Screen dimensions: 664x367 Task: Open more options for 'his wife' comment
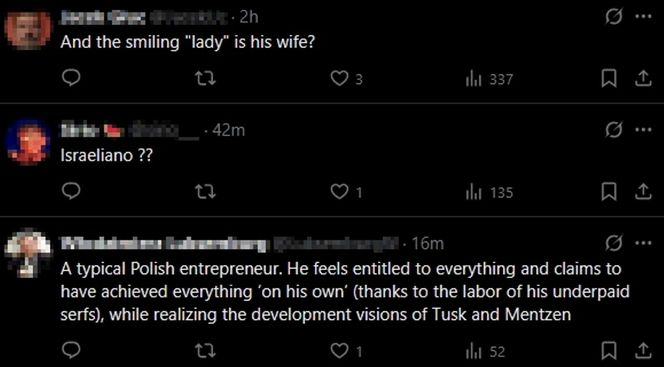pyautogui.click(x=642, y=17)
